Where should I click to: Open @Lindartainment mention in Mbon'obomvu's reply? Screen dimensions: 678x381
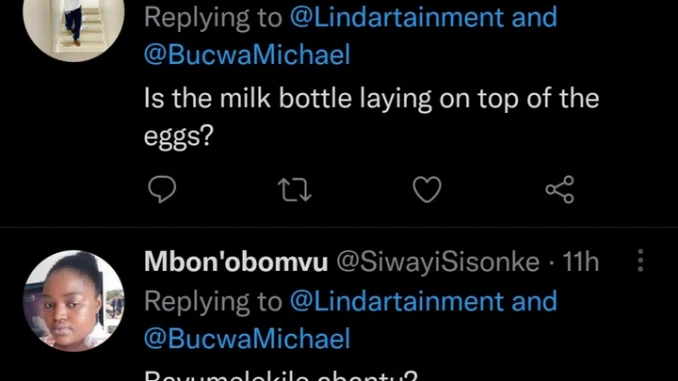(397, 301)
